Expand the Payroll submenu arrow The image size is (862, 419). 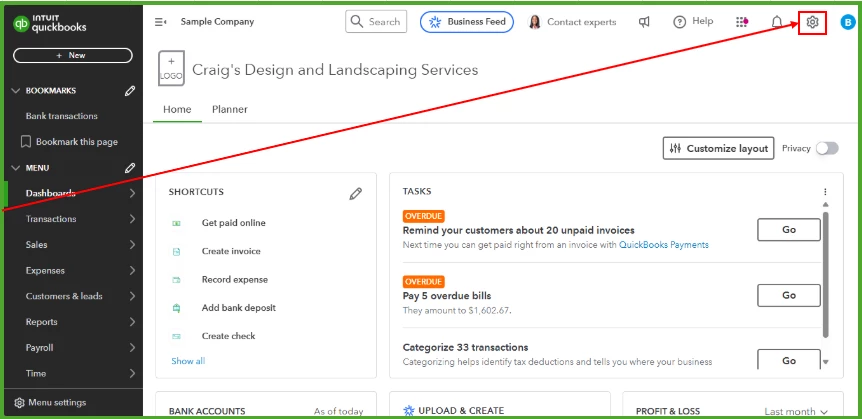coord(132,348)
